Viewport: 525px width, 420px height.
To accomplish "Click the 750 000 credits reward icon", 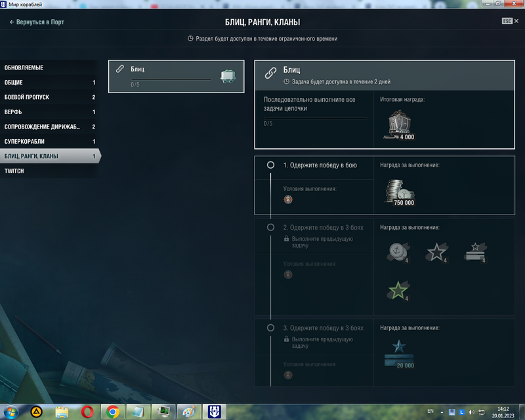I will [x=400, y=192].
